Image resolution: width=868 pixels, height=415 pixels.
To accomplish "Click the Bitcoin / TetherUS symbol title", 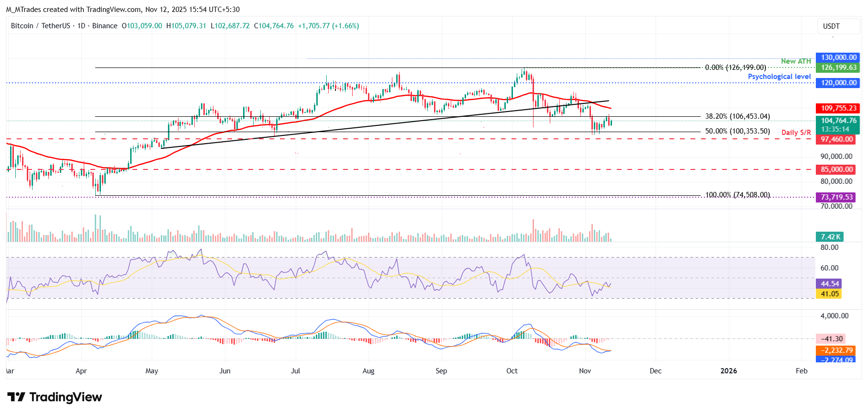I will (40, 26).
